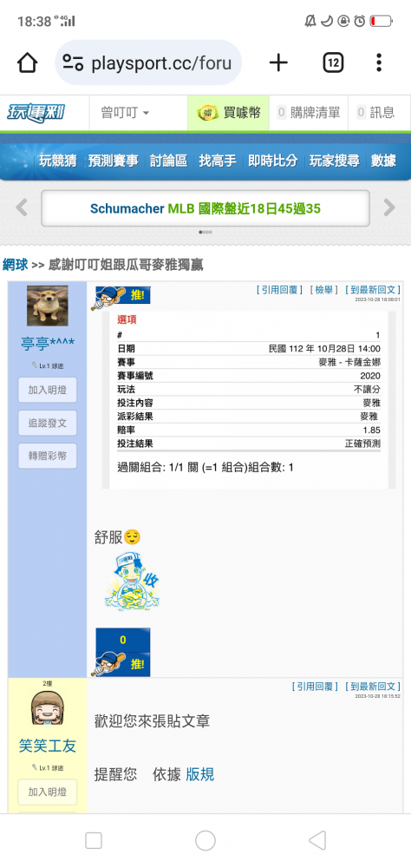Click 追蹤發文 button
This screenshot has width=411, height=868.
[x=48, y=423]
